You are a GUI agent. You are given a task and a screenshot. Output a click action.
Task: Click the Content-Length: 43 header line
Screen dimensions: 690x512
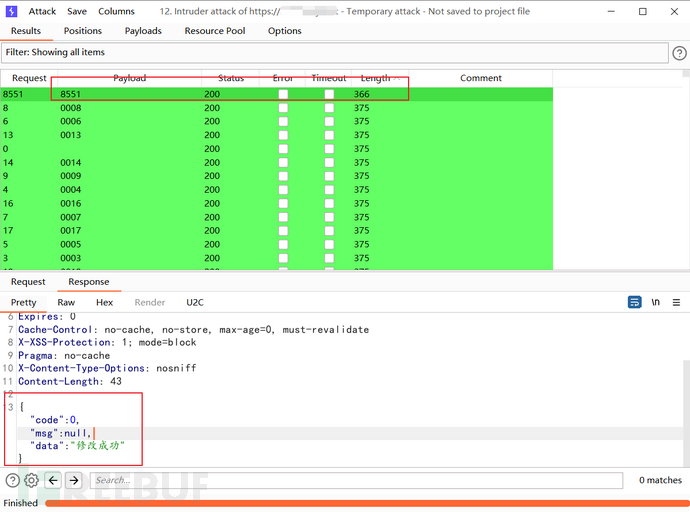[70, 381]
